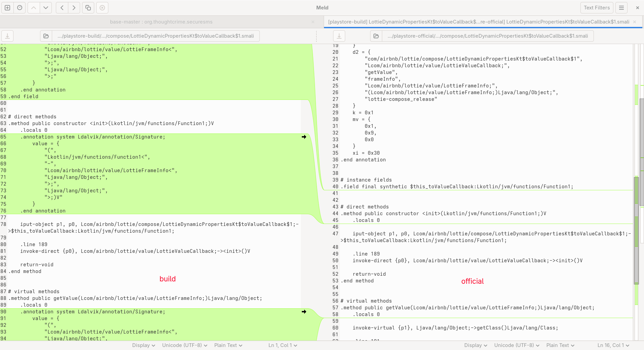The width and height of the screenshot is (644, 350).
Task: Open right pane Display dropdown
Action: click(x=476, y=345)
